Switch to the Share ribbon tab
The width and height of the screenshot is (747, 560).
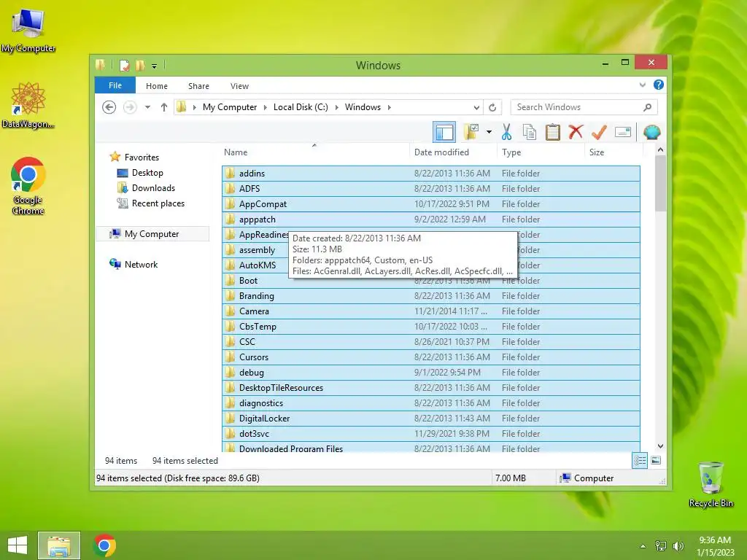tap(198, 86)
